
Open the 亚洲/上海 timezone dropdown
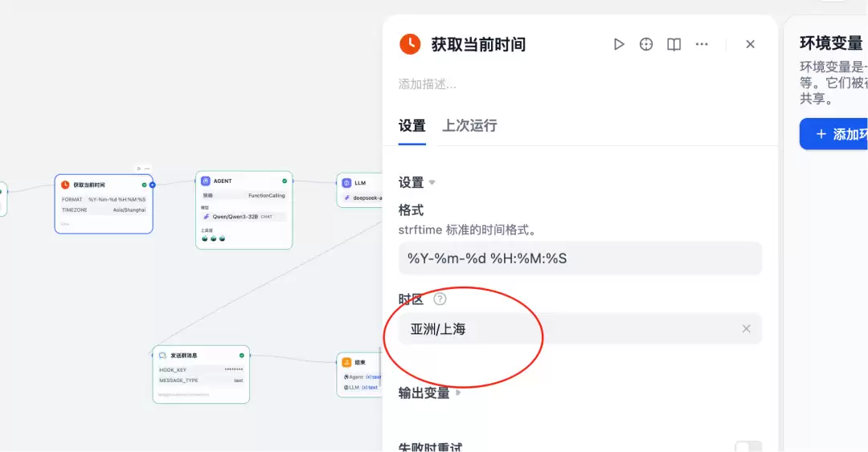[579, 329]
